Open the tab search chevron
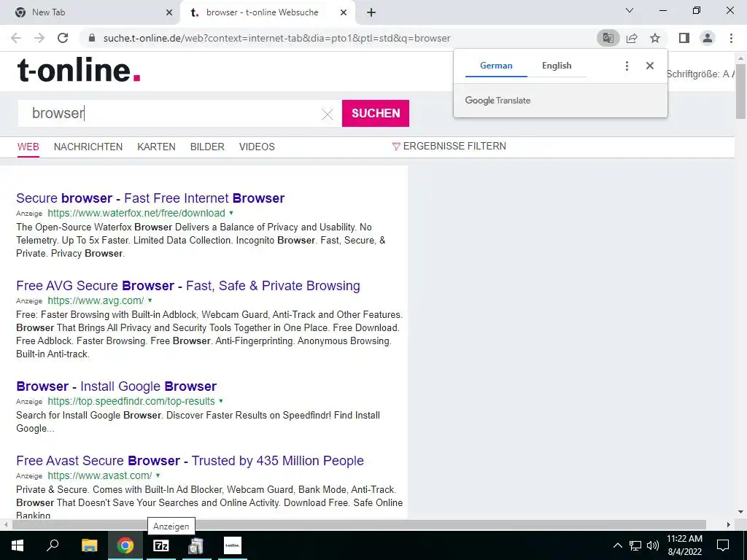The image size is (747, 560). pos(630,10)
